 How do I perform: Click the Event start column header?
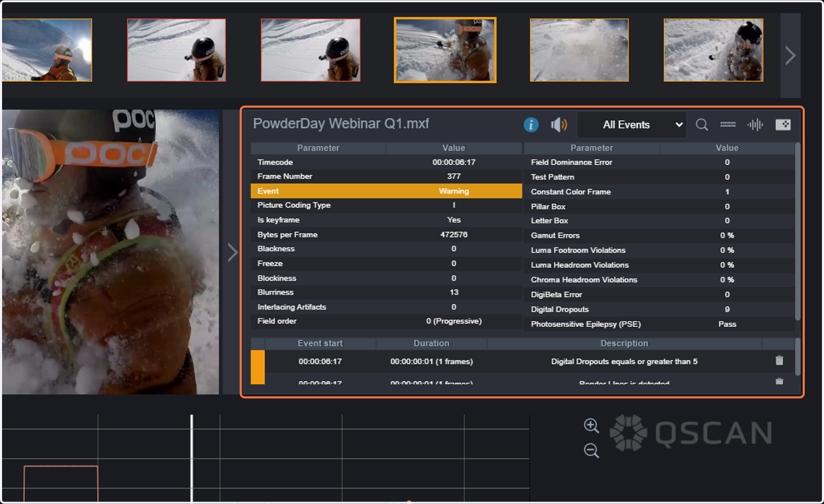tap(320, 343)
